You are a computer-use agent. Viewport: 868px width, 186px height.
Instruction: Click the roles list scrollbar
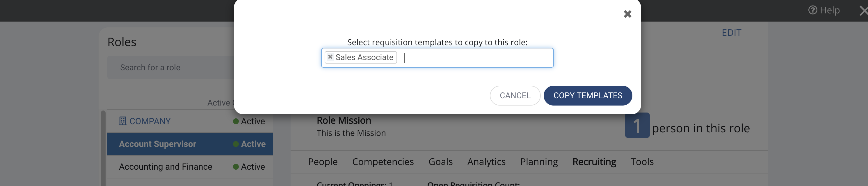[103, 148]
